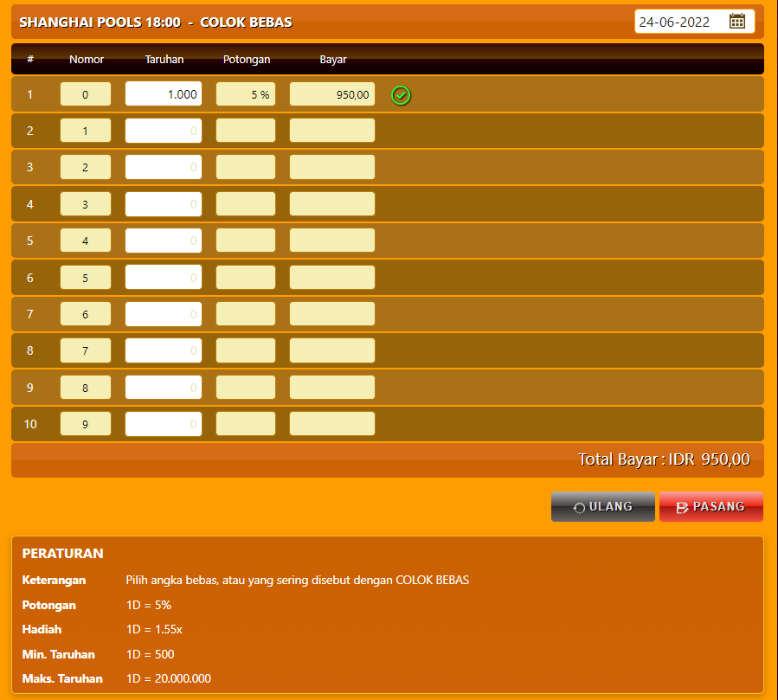Click the Bayar field showing 950,00

point(332,94)
